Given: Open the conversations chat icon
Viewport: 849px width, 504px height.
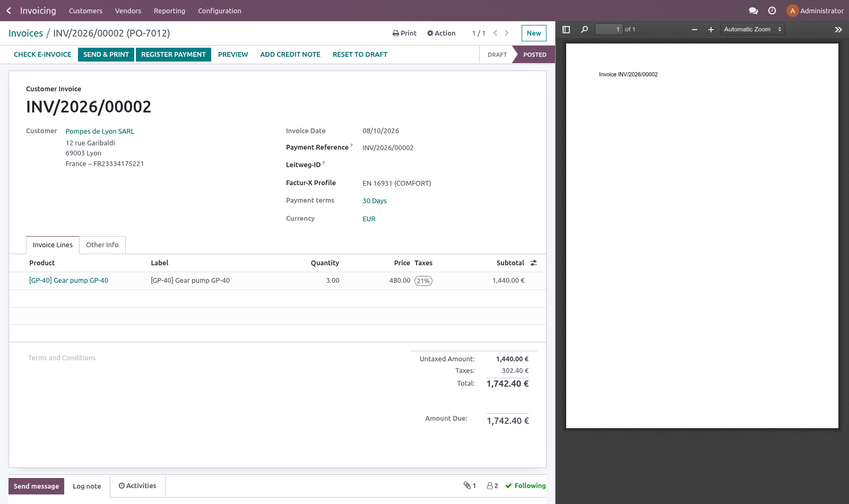Looking at the screenshot, I should click(x=753, y=11).
